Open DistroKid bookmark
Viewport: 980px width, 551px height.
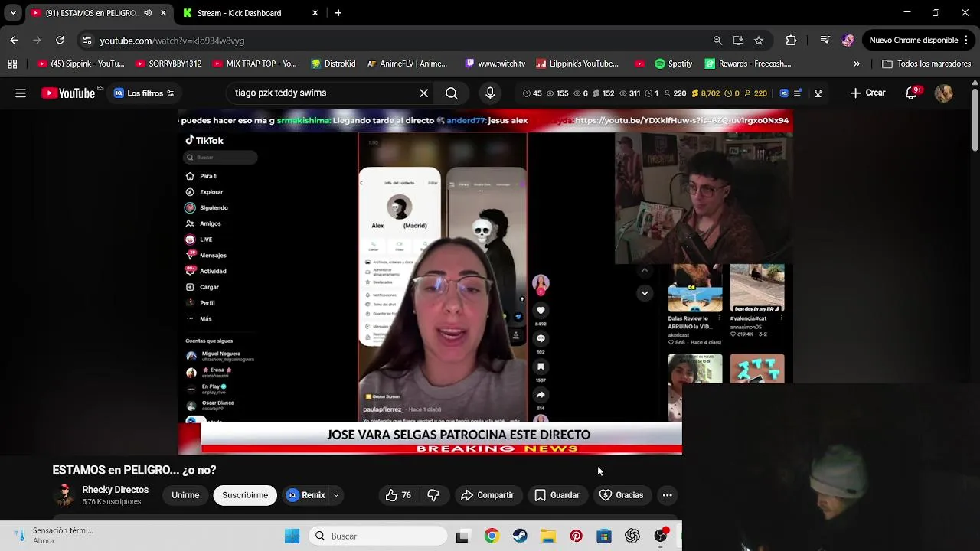[x=333, y=64]
